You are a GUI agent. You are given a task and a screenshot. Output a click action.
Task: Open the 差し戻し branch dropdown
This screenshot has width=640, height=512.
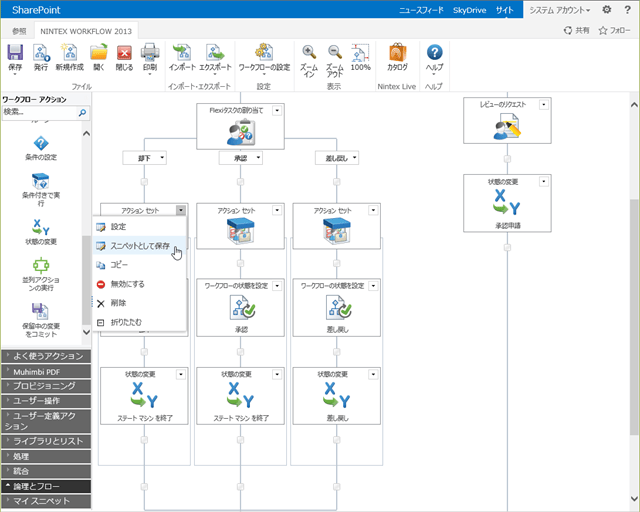click(x=355, y=158)
